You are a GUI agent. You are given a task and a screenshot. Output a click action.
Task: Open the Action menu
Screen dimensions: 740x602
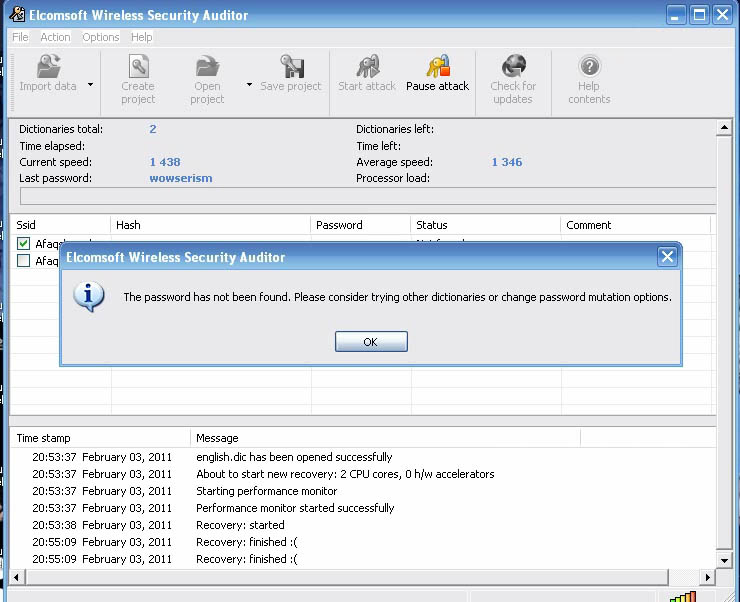click(x=55, y=37)
